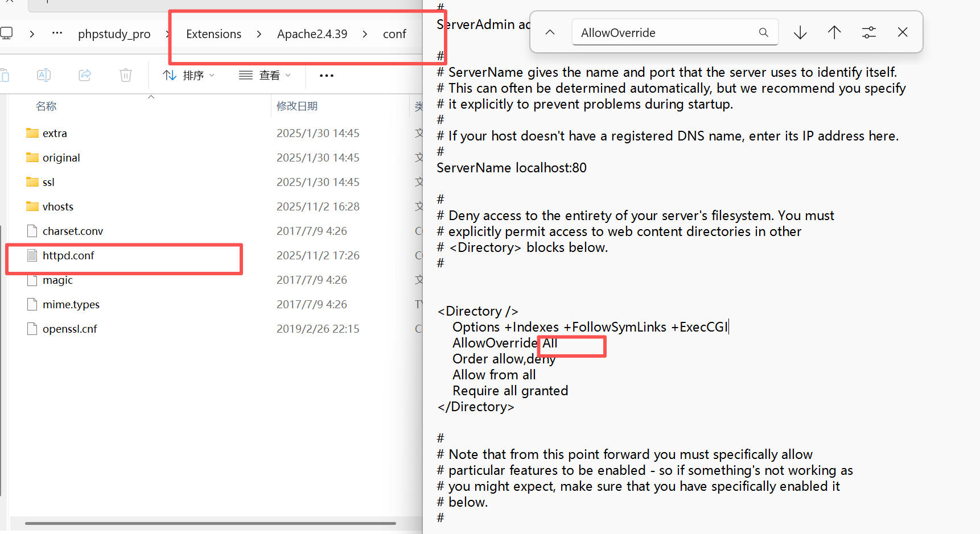Click Order allow,deny line
This screenshot has width=980, height=534.
tap(504, 359)
